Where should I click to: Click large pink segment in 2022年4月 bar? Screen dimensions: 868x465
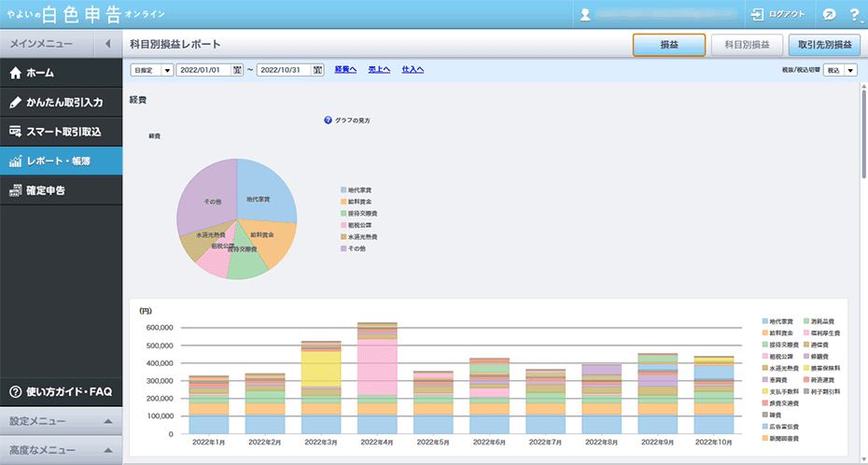click(x=376, y=367)
